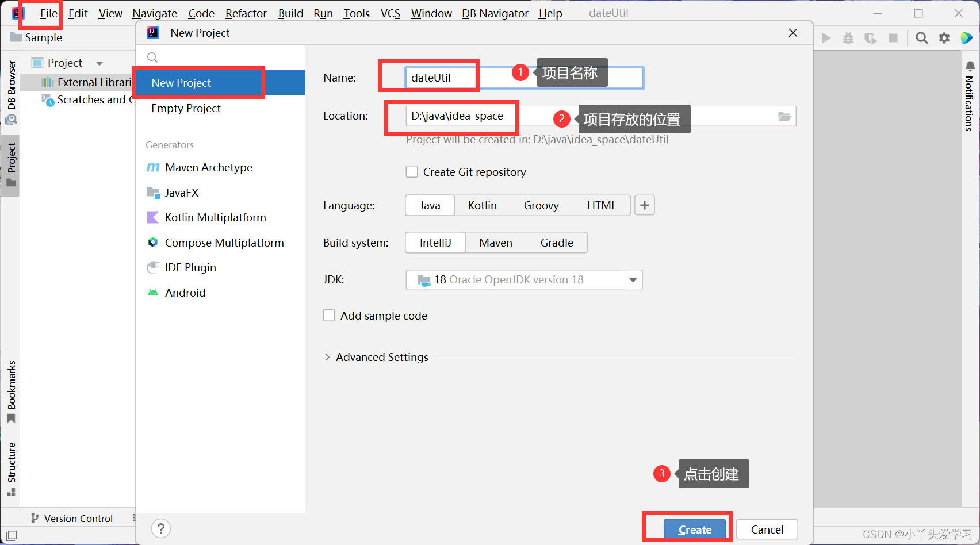The image size is (980, 545).
Task: Click the Create button
Action: point(694,529)
